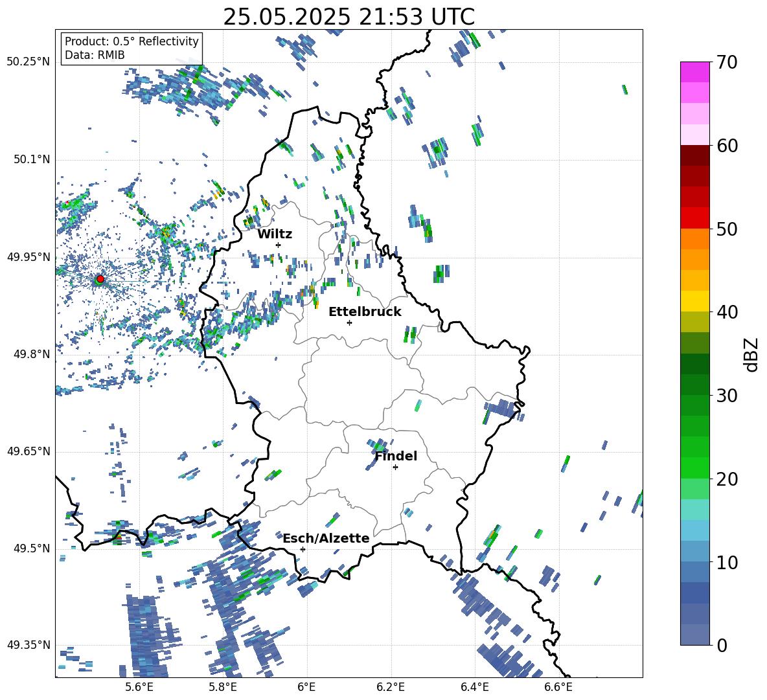Image resolution: width=767 pixels, height=700 pixels.
Task: Click the Findel station label
Action: (x=396, y=456)
